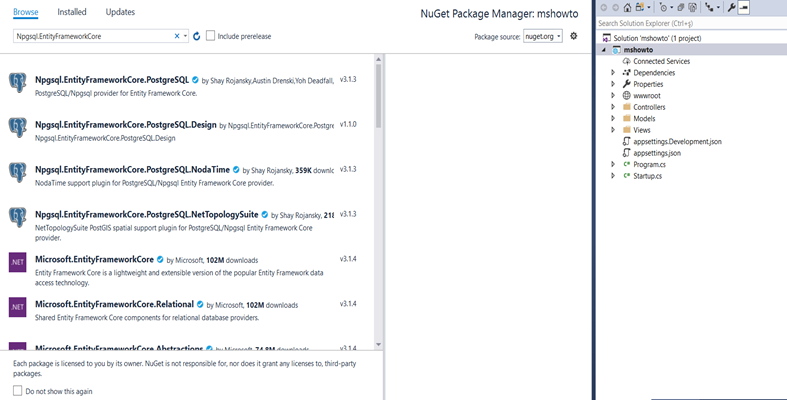
Task: Click the package list scrollbar thumb
Action: 378,95
